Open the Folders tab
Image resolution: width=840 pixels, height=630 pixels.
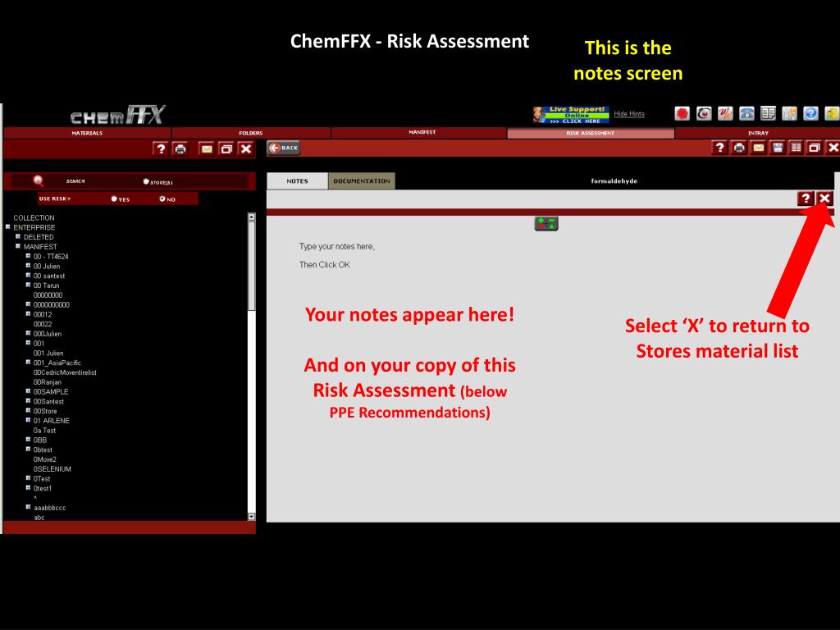(x=251, y=133)
